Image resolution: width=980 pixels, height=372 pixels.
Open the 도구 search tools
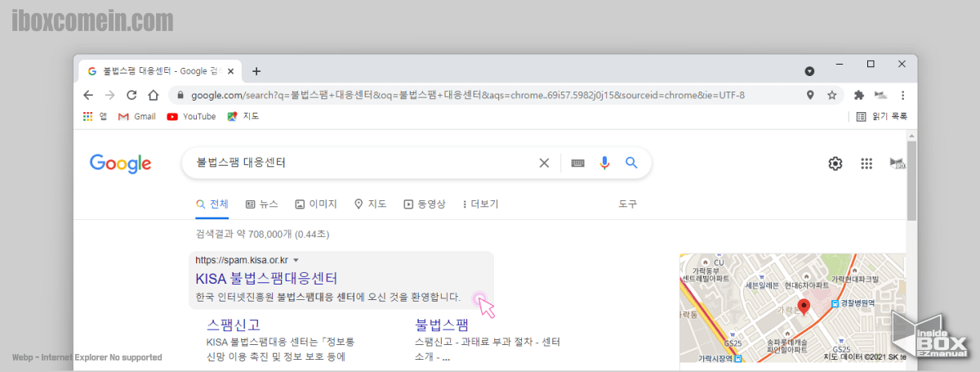(x=627, y=204)
